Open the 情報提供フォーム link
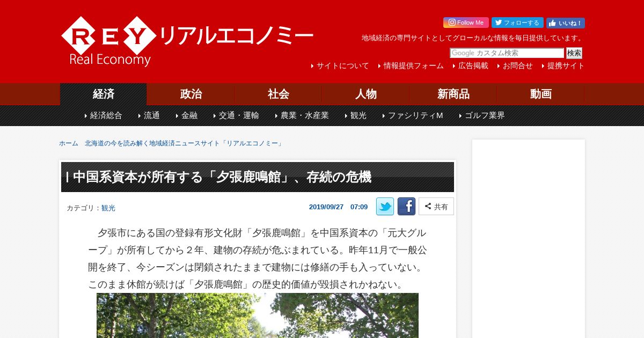 click(413, 66)
